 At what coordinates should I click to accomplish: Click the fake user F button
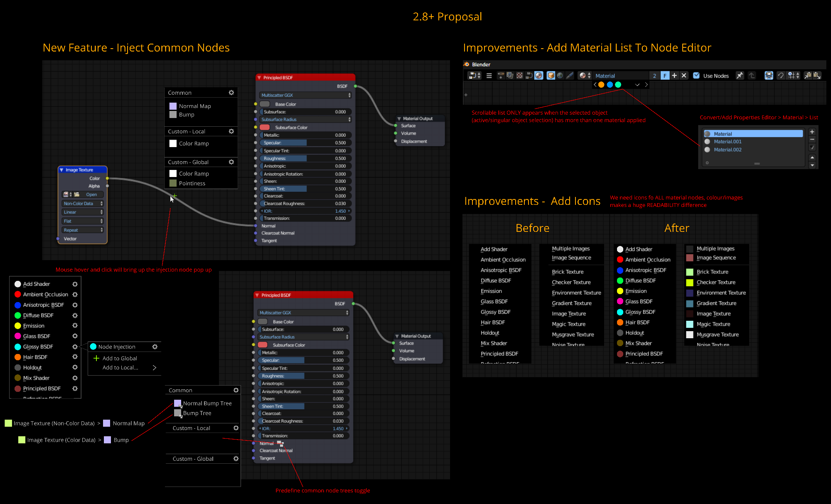pyautogui.click(x=665, y=76)
